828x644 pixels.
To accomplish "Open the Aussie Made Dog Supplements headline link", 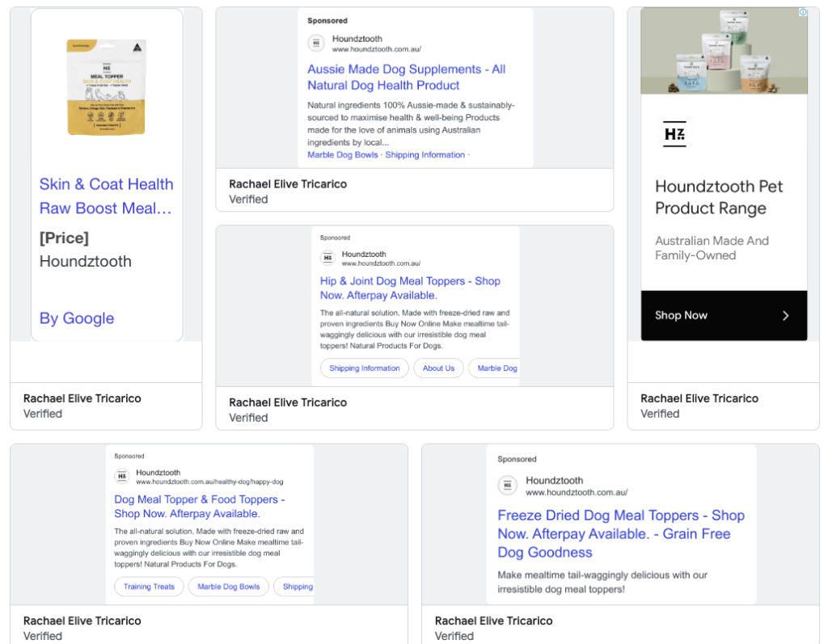I will click(x=406, y=78).
